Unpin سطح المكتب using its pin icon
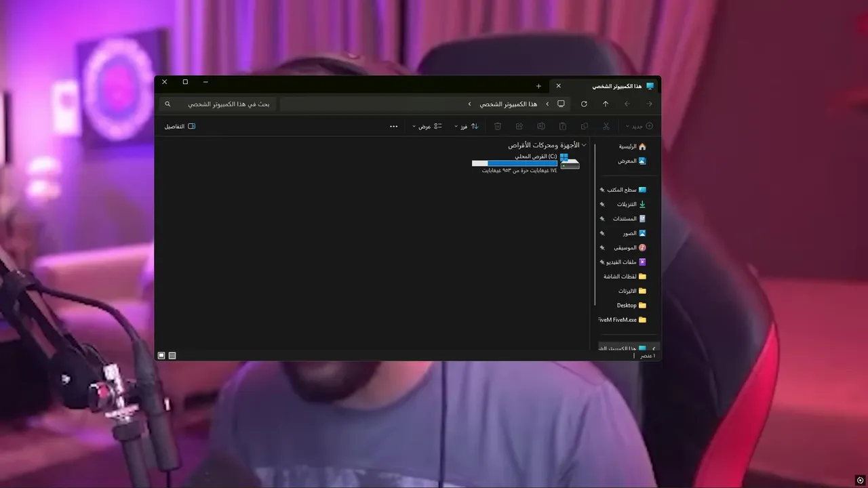This screenshot has width=868, height=488. (x=601, y=190)
